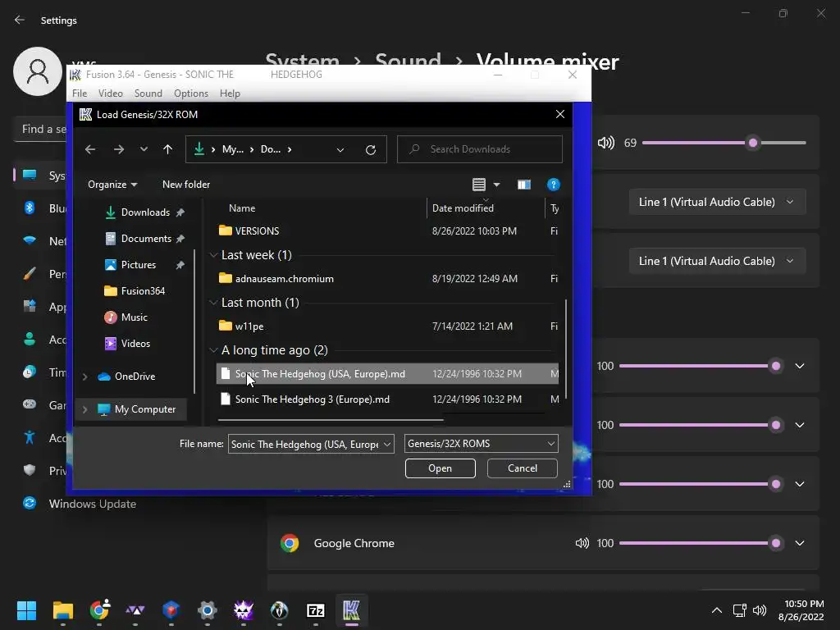Open the second Line 1 (Virtual Audio Cable) dropdown
The image size is (840, 630).
coord(717,261)
